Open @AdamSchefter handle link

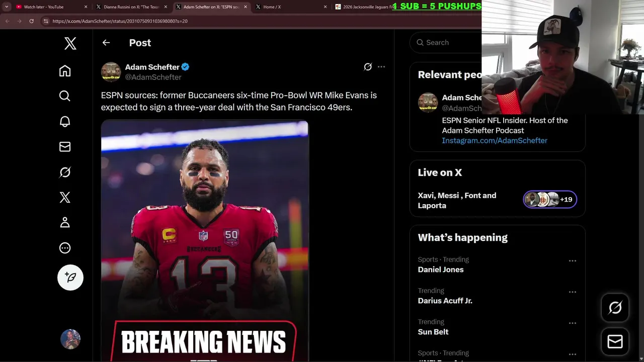click(x=153, y=77)
